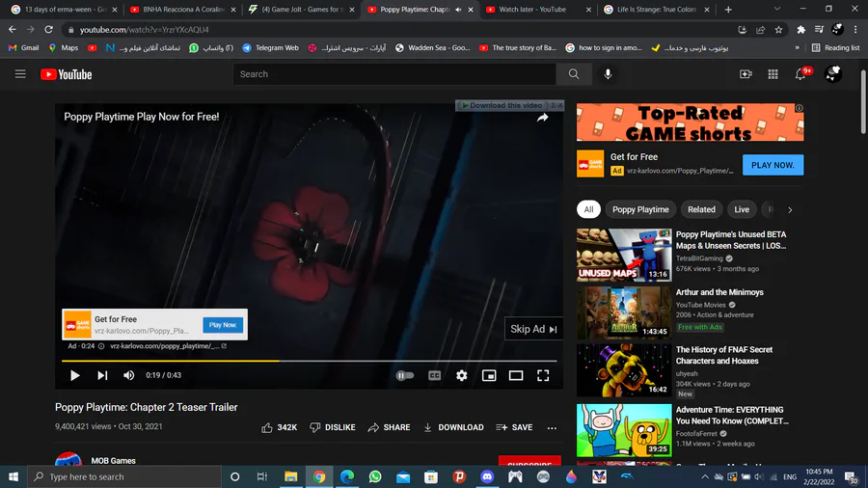Like the video with thumbs-up 342K
The height and width of the screenshot is (488, 868).
click(280, 427)
